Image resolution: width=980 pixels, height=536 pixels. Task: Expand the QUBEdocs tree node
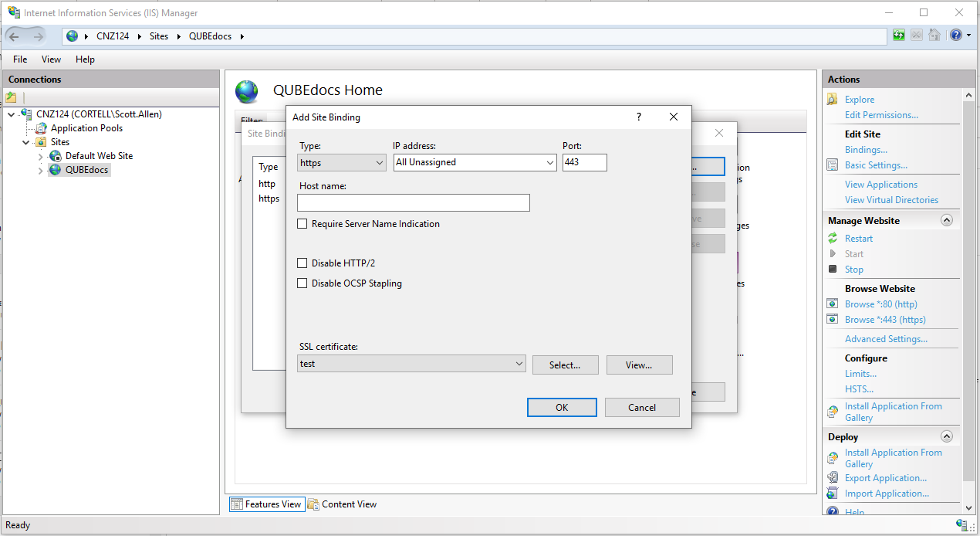pyautogui.click(x=41, y=170)
